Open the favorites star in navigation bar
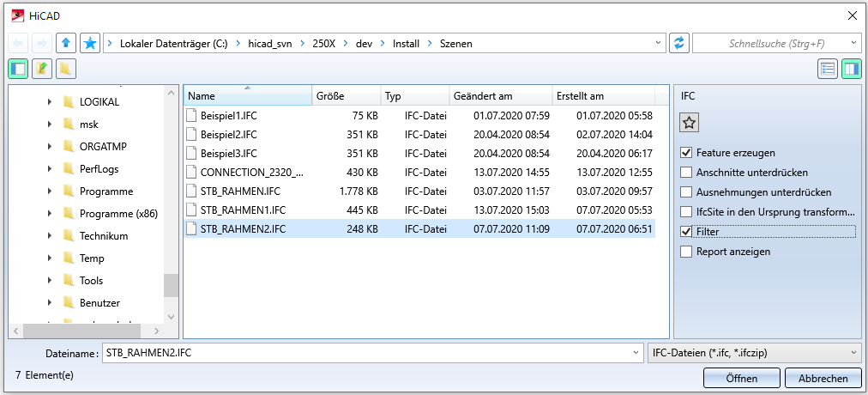 click(90, 43)
